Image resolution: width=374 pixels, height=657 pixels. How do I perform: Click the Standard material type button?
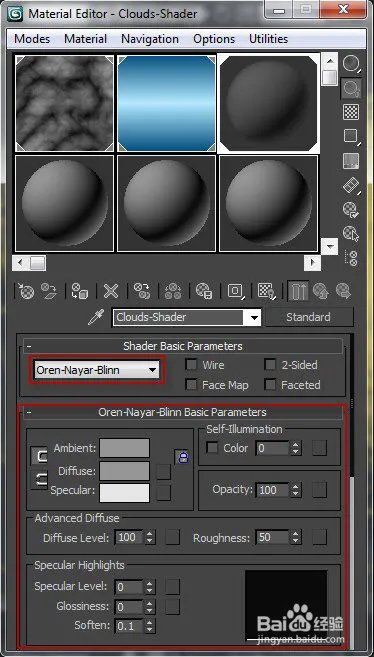click(309, 317)
